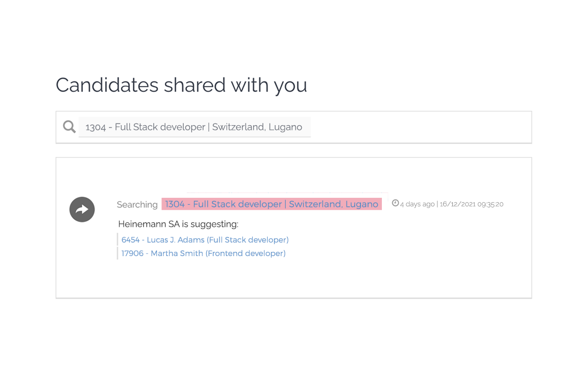Click the magnifying glass search icon

coord(69,127)
